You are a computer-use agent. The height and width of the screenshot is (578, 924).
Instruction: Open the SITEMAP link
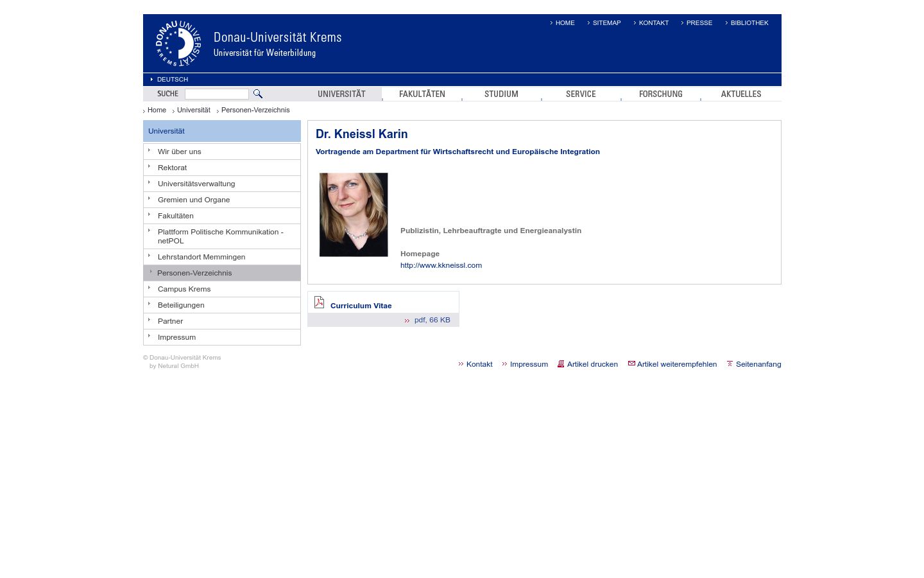(606, 23)
